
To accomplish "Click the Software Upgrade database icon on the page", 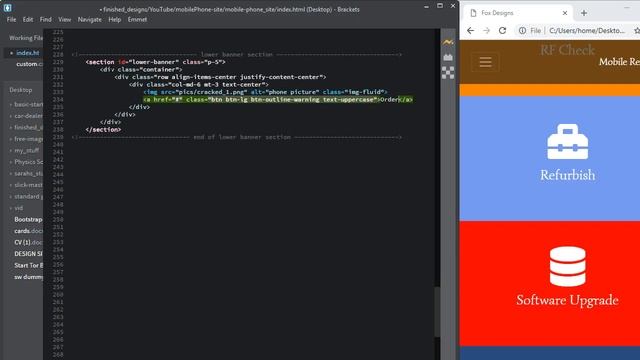I will pyautogui.click(x=567, y=266).
